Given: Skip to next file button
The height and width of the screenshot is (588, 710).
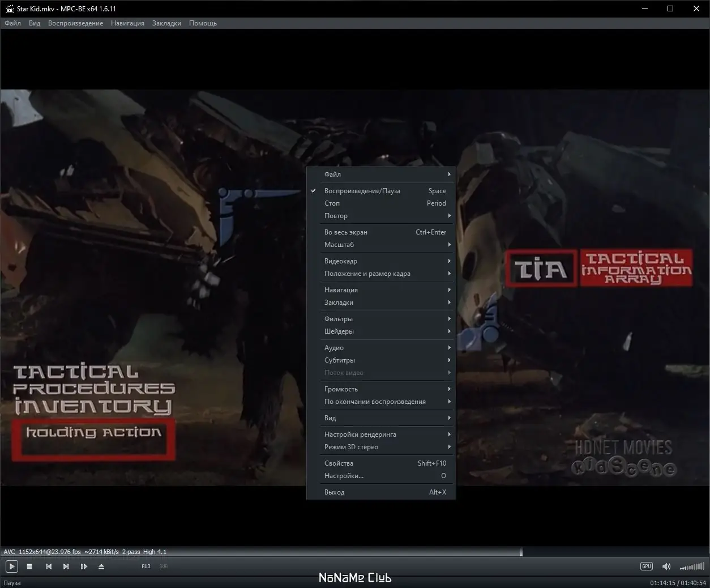Looking at the screenshot, I should [x=66, y=566].
